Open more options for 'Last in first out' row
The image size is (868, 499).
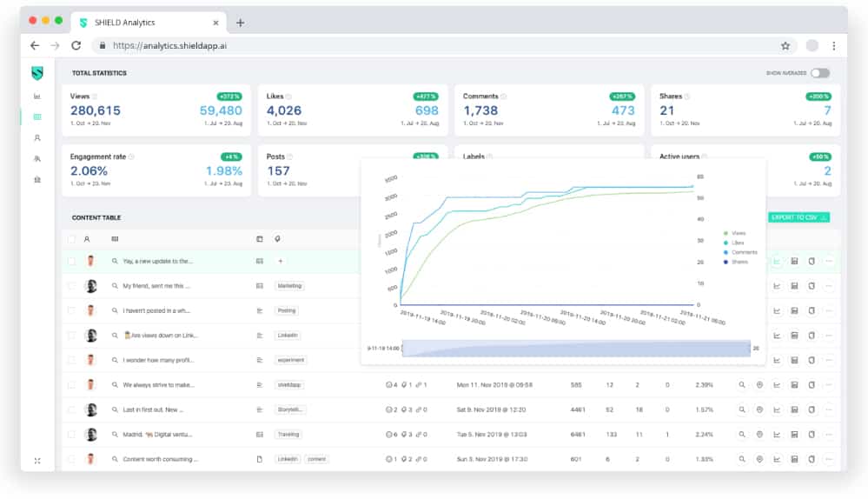coord(828,409)
